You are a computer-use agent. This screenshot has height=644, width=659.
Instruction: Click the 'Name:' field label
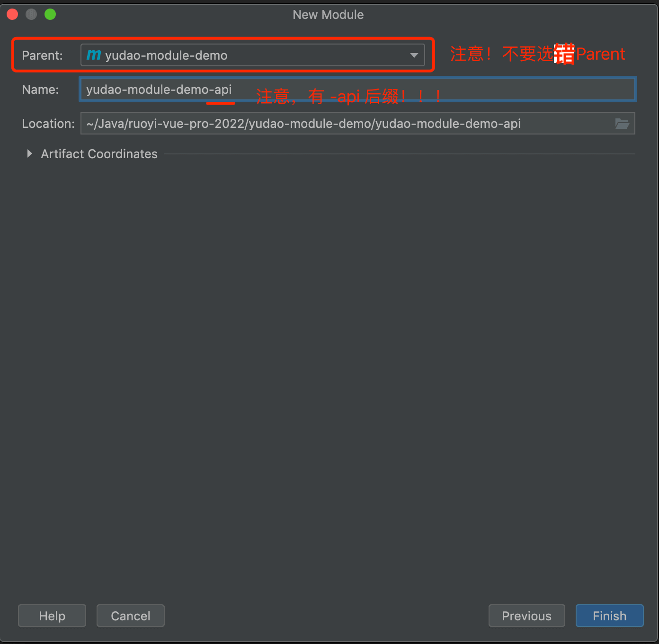(40, 89)
